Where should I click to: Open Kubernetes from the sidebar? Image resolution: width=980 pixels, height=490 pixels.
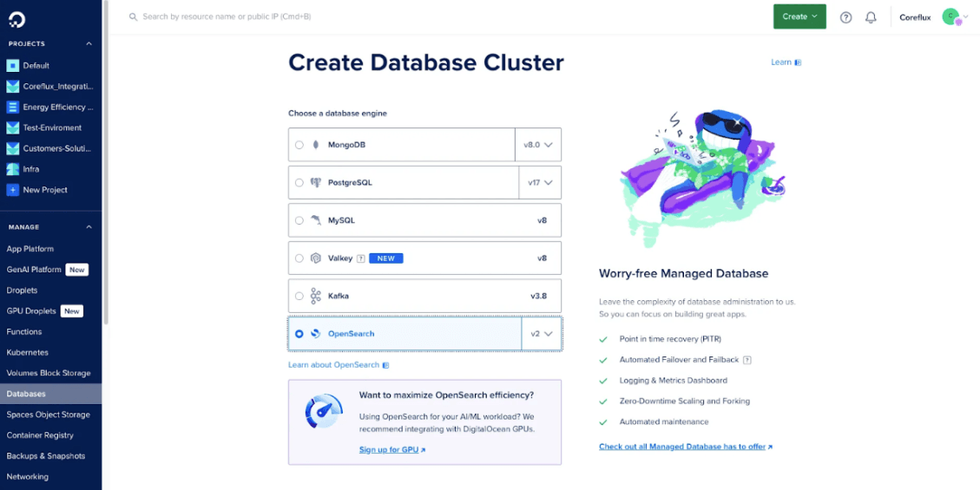point(28,353)
